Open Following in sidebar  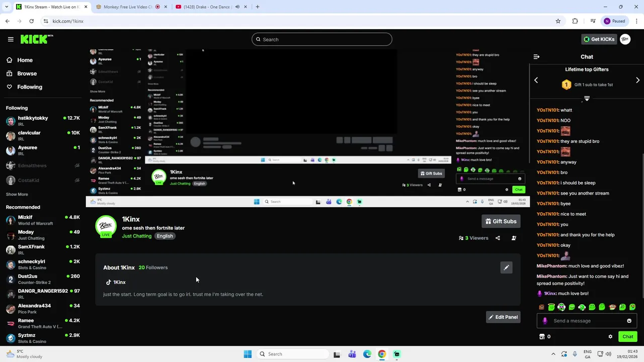click(x=24, y=87)
